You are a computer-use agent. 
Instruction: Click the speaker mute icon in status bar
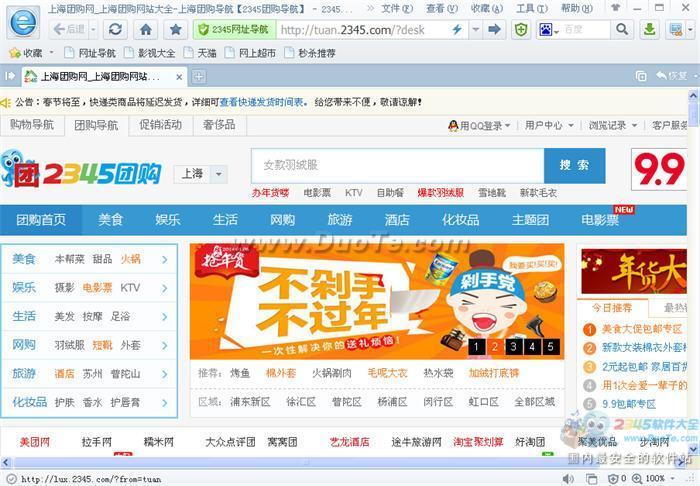tap(567, 479)
